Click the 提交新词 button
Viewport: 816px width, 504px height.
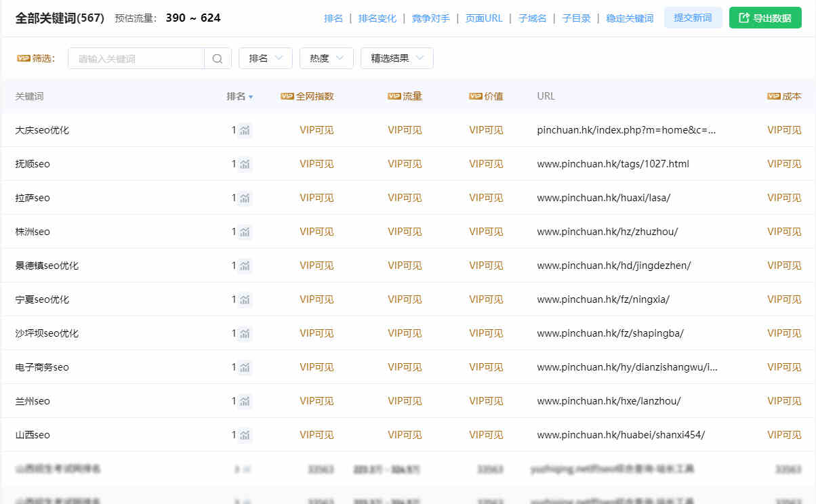(x=693, y=18)
